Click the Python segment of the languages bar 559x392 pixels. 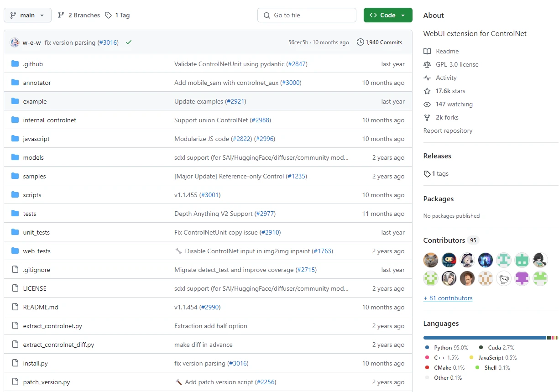tap(484, 338)
